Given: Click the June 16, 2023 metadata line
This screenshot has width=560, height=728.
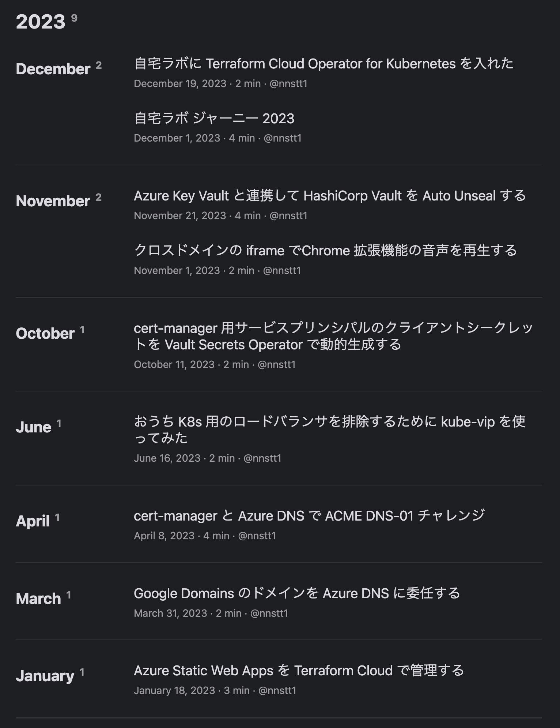Looking at the screenshot, I should point(207,458).
